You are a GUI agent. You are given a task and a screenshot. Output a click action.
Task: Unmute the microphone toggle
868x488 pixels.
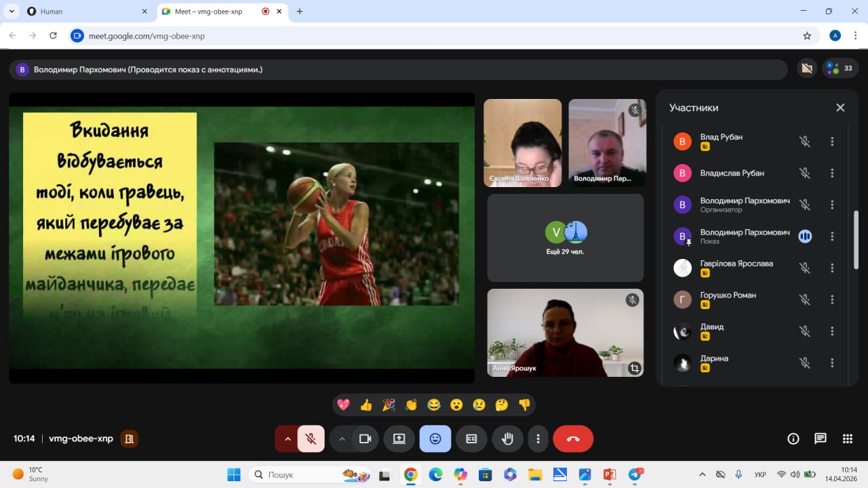(x=311, y=439)
